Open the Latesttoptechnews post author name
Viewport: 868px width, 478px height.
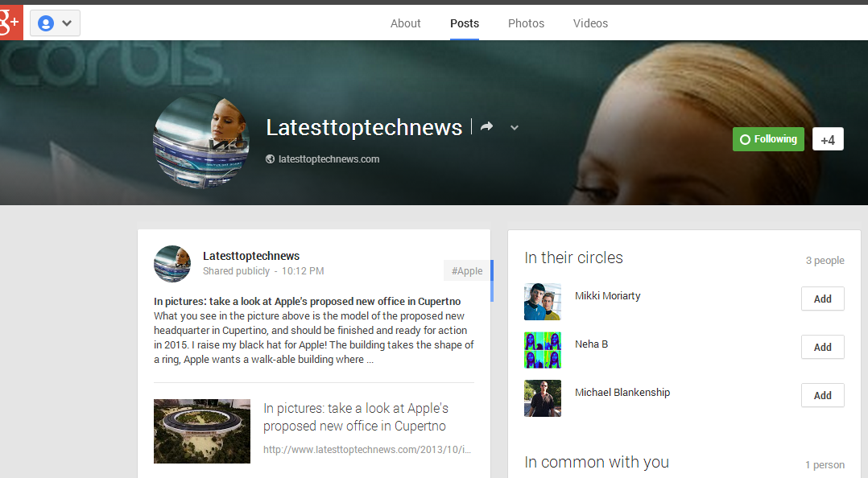[251, 256]
